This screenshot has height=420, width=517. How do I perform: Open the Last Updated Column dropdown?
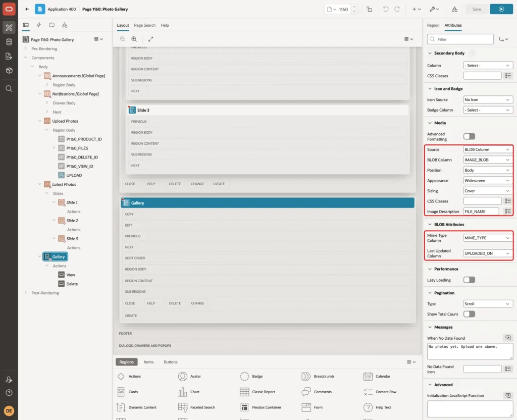[x=488, y=253]
